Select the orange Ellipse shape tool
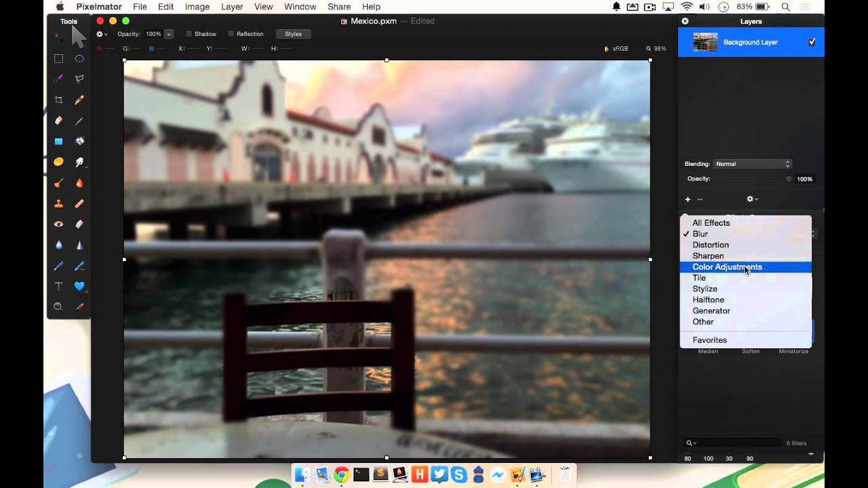Viewport: 868px width, 488px height. (x=59, y=162)
